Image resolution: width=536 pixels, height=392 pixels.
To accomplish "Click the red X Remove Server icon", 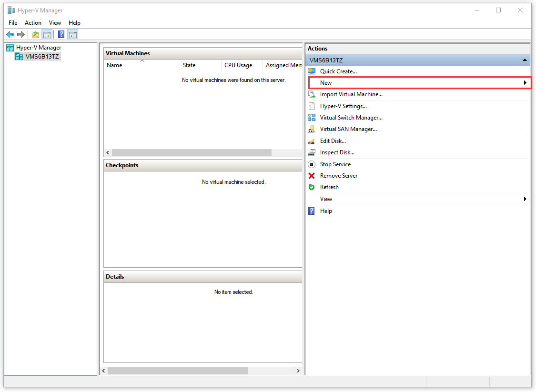I will [312, 176].
